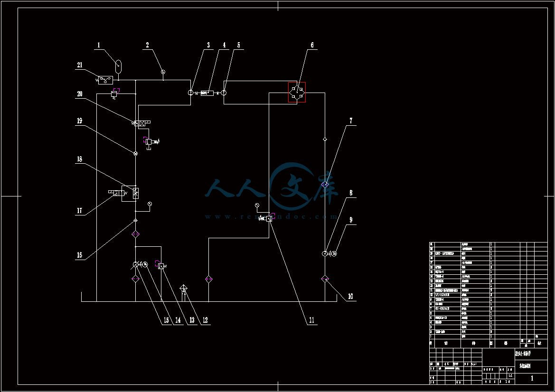This screenshot has height=392, width=555.
Task: Click callout number 18
Action: (x=80, y=159)
